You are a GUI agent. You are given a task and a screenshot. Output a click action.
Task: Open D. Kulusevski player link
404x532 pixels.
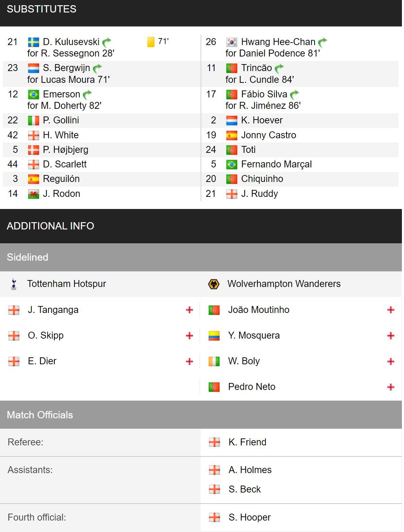click(x=71, y=42)
